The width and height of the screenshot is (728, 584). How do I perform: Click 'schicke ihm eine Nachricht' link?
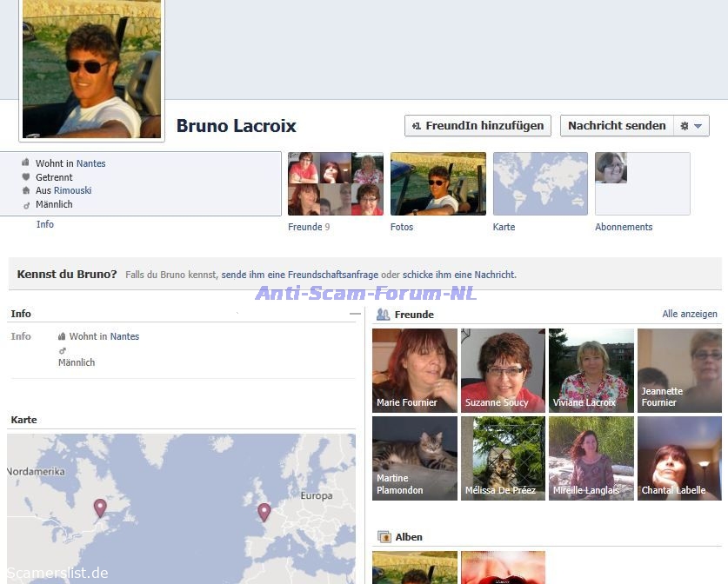(x=458, y=275)
